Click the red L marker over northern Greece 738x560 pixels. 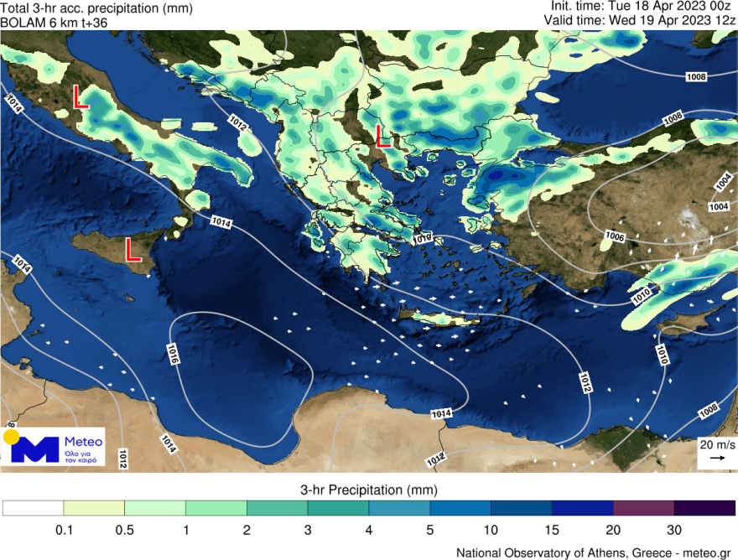(x=382, y=136)
